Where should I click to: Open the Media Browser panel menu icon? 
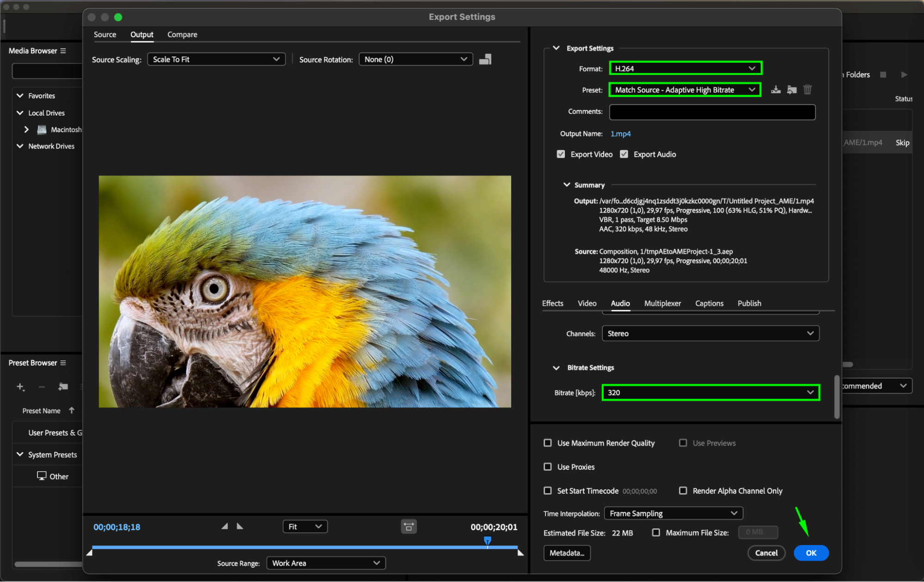pyautogui.click(x=63, y=50)
